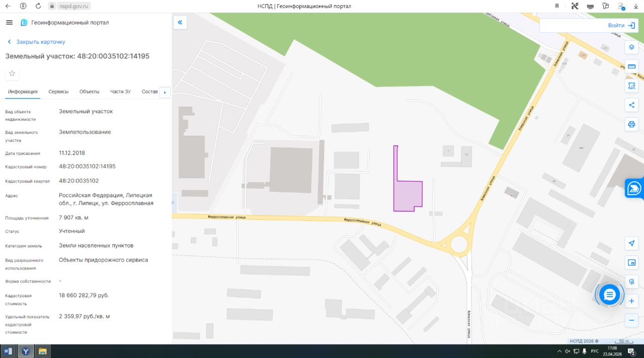Open Word from the taskbar
The height and width of the screenshot is (358, 644).
[9, 351]
